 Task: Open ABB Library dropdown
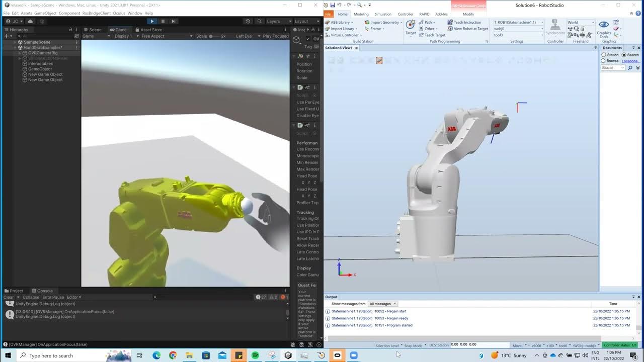click(340, 22)
